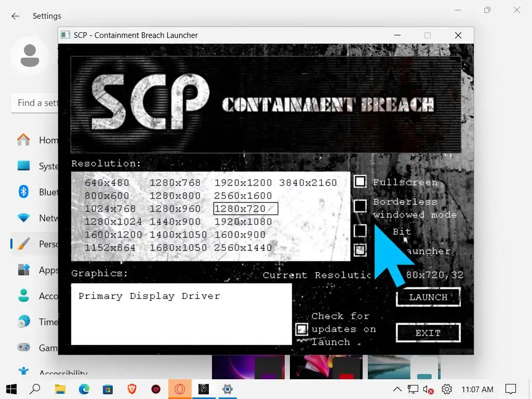
Task: Click the EXIT button
Action: 428,333
